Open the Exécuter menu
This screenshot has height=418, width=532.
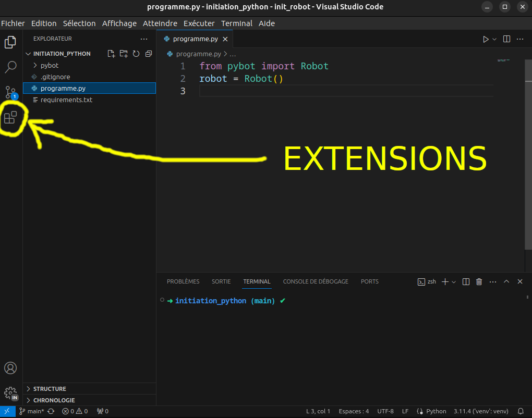point(199,23)
